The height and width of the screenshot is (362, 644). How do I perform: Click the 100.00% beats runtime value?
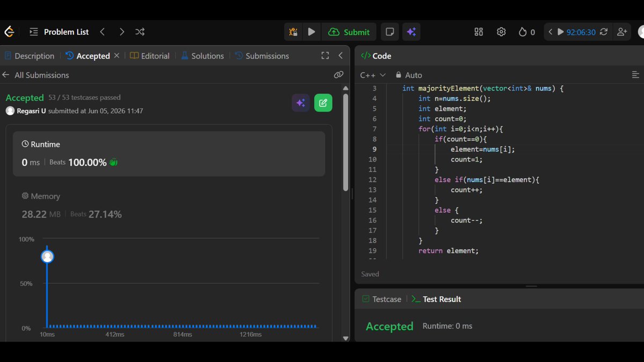(x=87, y=162)
